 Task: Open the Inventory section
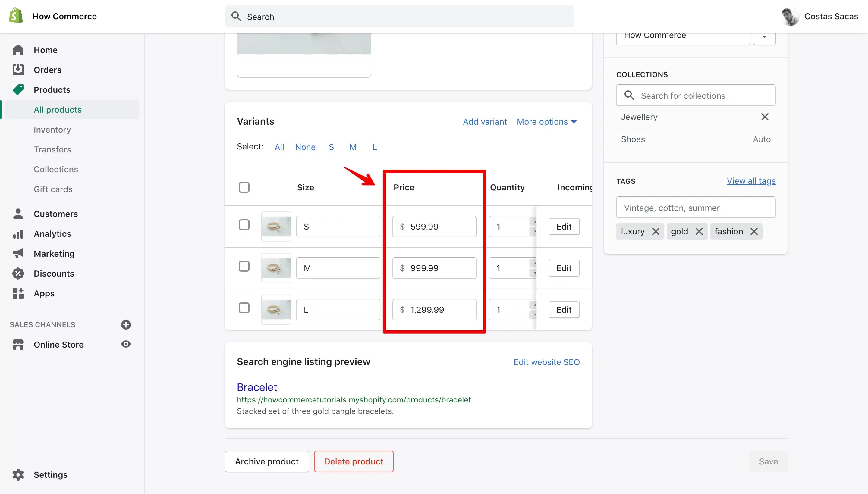[52, 130]
